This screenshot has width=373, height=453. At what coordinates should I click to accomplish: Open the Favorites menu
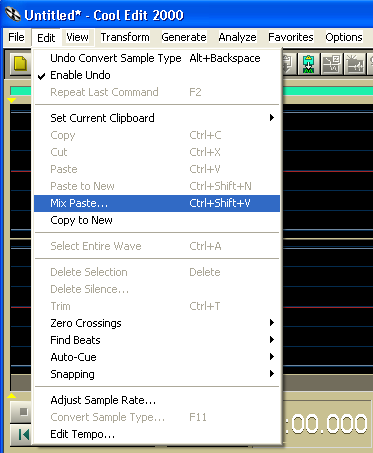click(x=291, y=37)
